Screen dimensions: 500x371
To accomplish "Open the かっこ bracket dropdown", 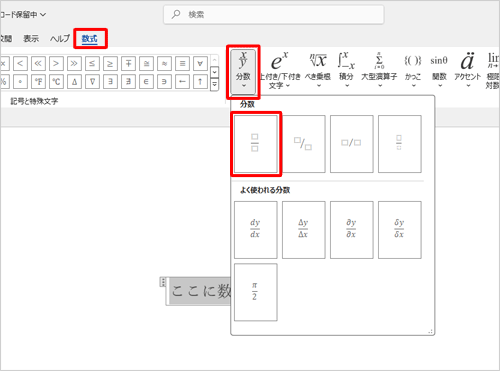I will 413,70.
